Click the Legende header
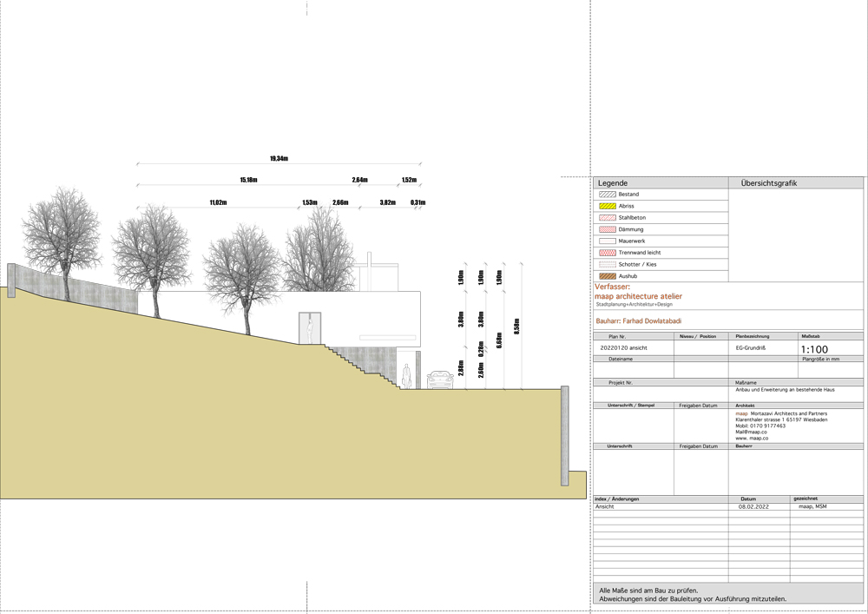868x614 pixels. point(612,183)
